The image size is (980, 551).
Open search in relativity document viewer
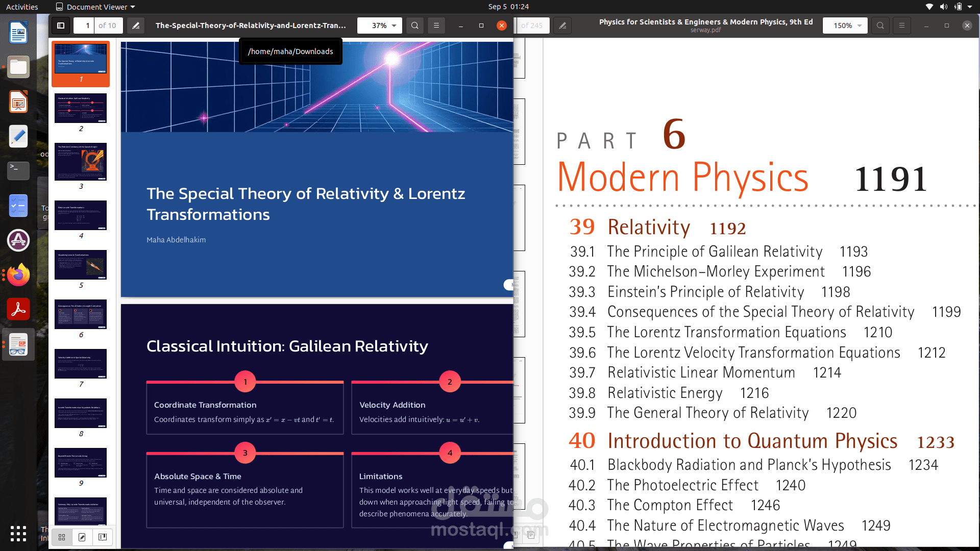[415, 26]
